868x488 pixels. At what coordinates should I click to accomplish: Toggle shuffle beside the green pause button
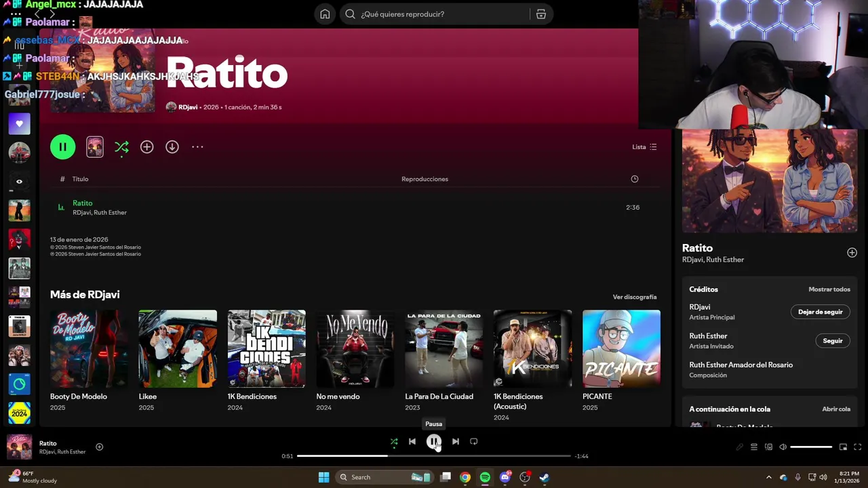click(121, 146)
